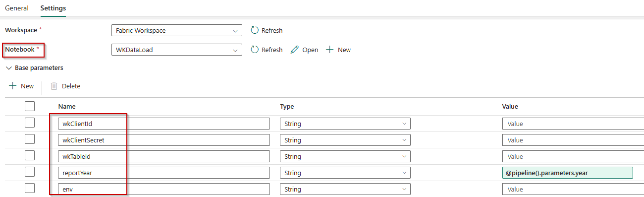Tick the select-all checkbox in header row
The image size is (644, 197).
click(30, 106)
